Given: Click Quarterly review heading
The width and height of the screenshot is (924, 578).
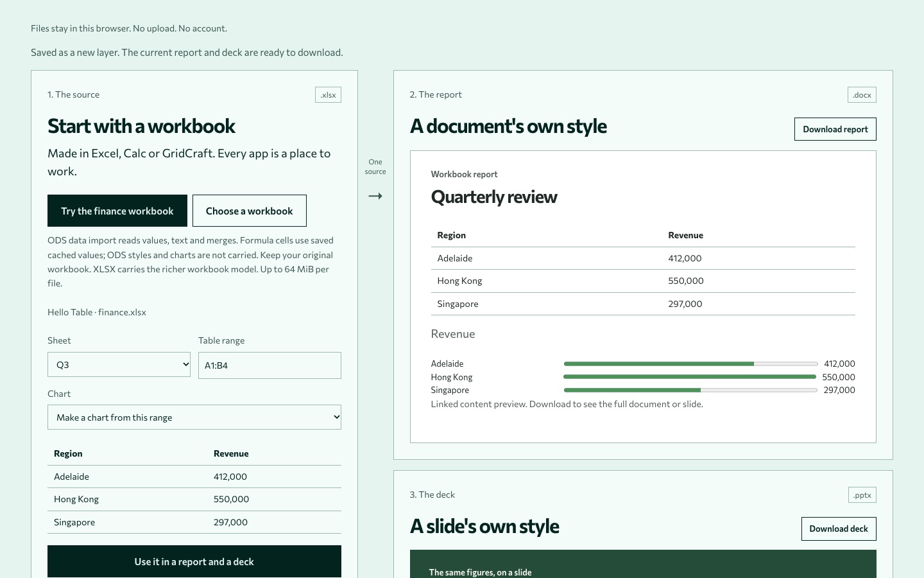Looking at the screenshot, I should point(494,197).
